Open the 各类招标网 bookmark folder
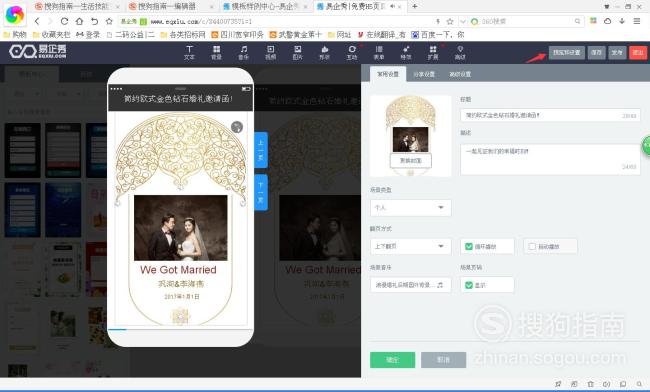 click(x=183, y=35)
